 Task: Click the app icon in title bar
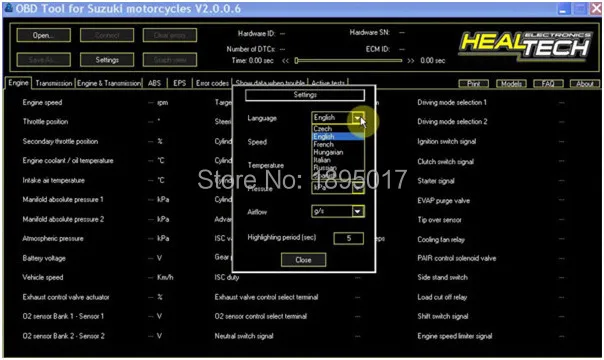click(9, 8)
